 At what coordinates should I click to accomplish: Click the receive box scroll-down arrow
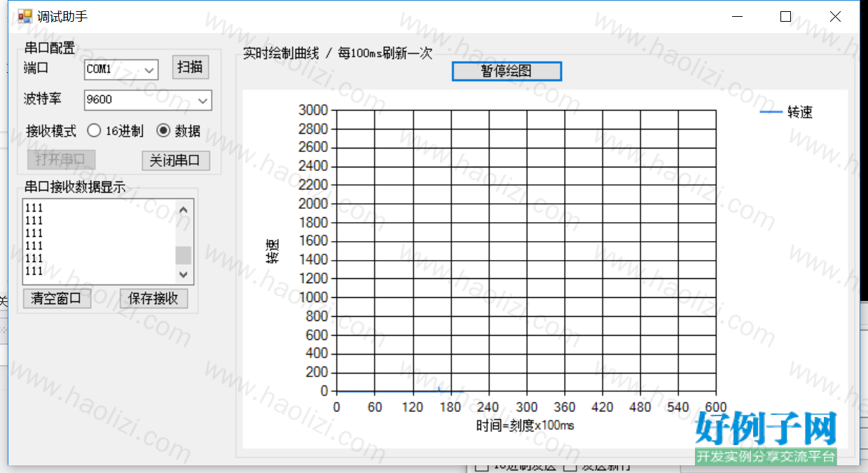(184, 275)
